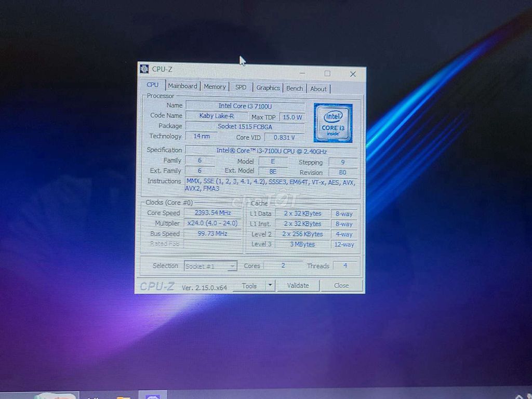Viewport: 532px width, 399px height.
Task: Click the Revision value B0
Action: coord(343,172)
